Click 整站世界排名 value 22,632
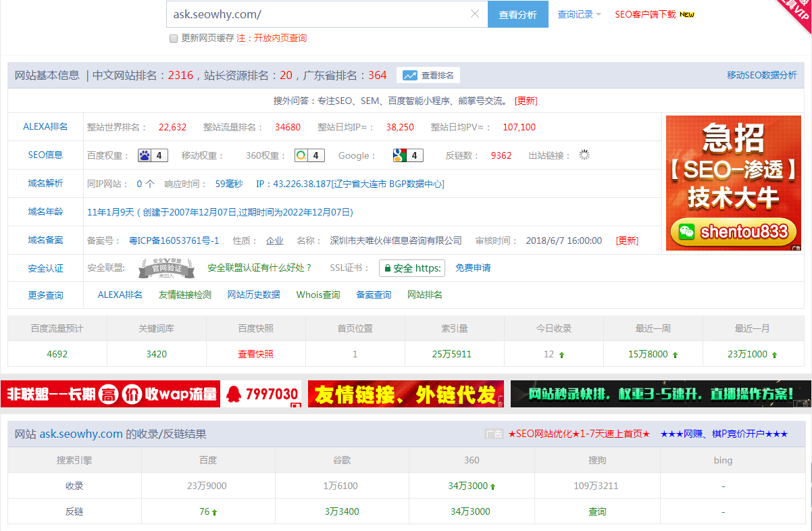This screenshot has width=812, height=531. tap(172, 127)
